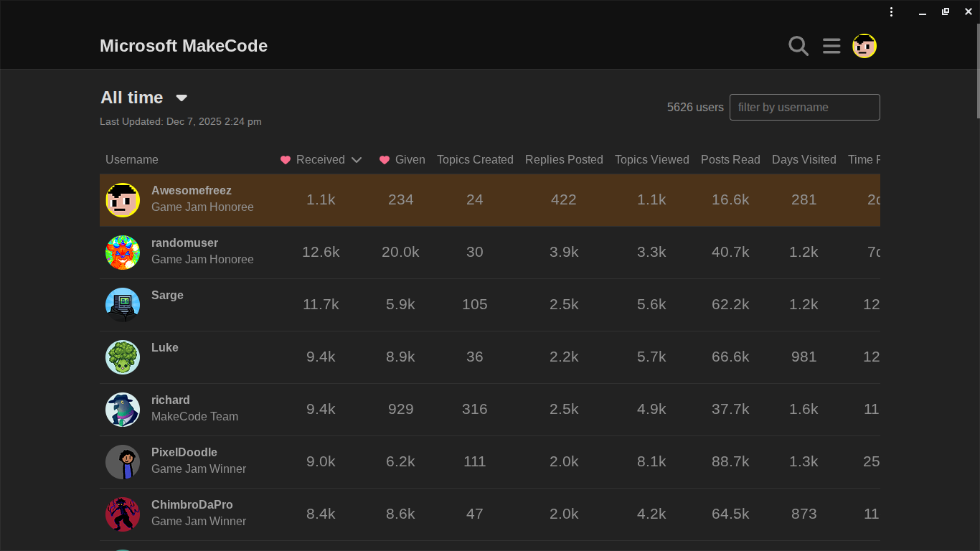The image size is (980, 551).
Task: Click the heart icon beside Given
Action: pyautogui.click(x=385, y=160)
